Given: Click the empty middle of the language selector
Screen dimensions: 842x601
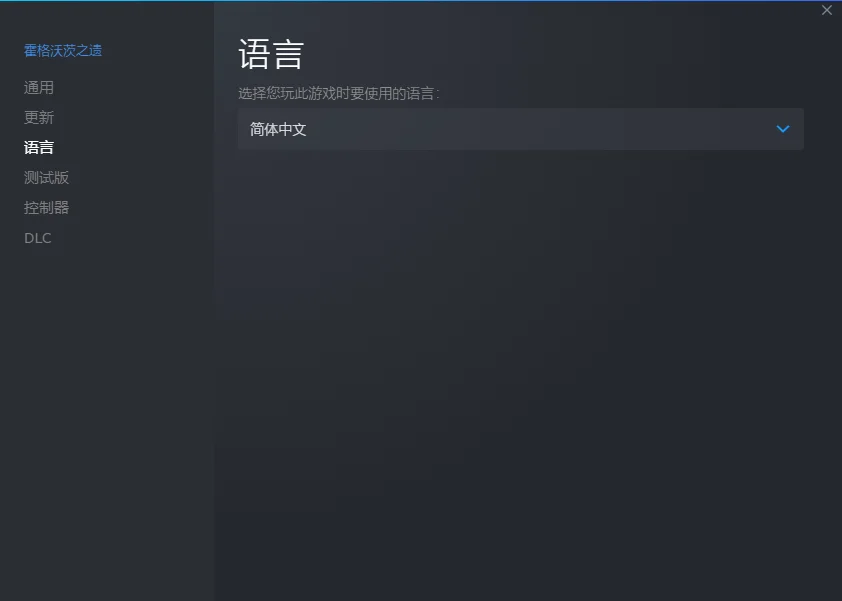Looking at the screenshot, I should pos(537,129).
